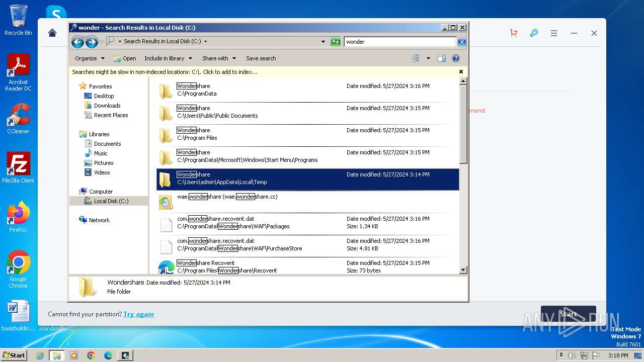Click the key activation icon in Recoverit
Screen dimensions: 644x362
[534, 33]
